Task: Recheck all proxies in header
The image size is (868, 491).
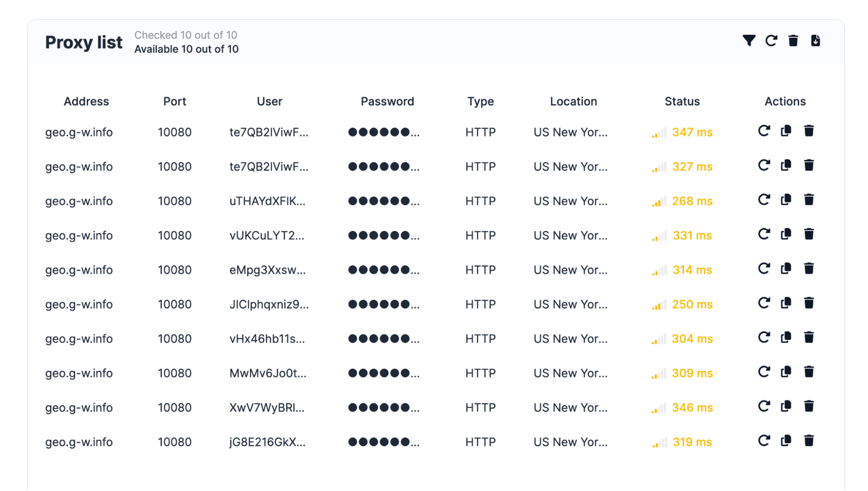Action: point(771,41)
